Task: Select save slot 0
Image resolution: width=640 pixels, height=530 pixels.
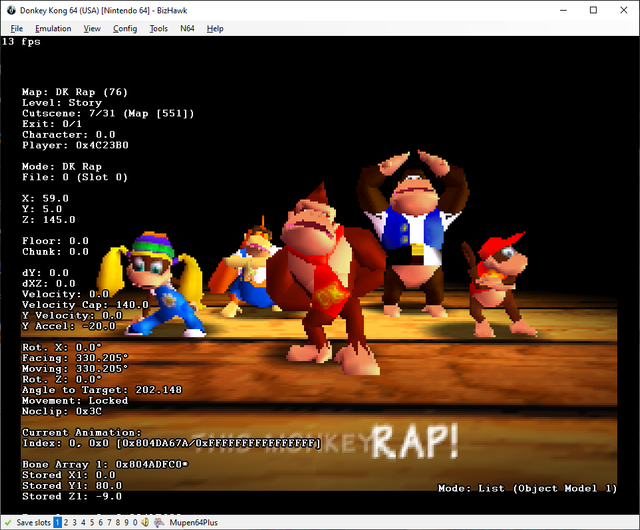Action: click(x=135, y=522)
